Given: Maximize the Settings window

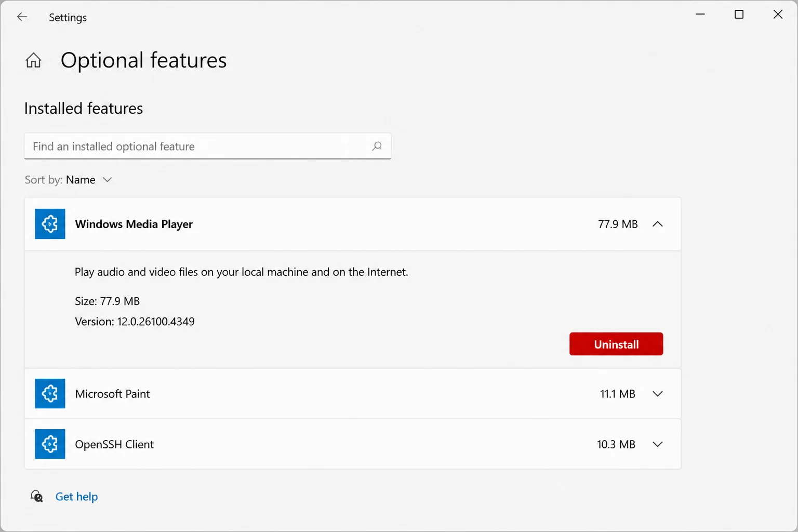Looking at the screenshot, I should (x=739, y=15).
